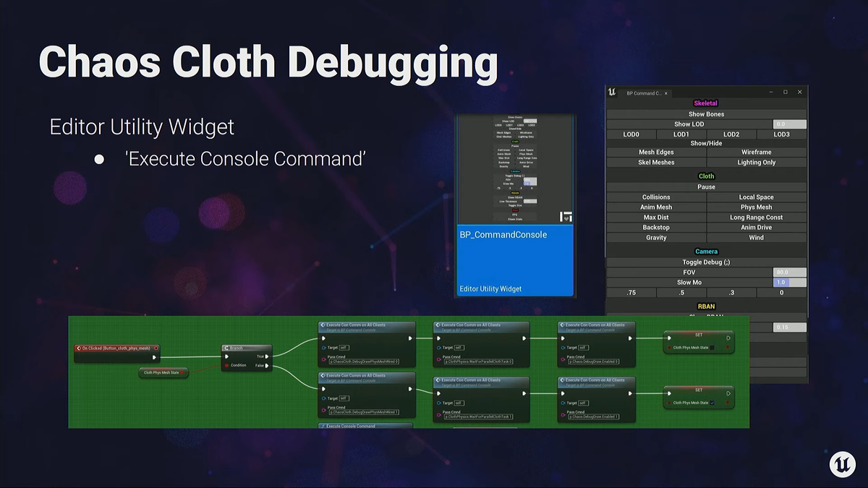Click the Branch node Condition input pin
This screenshot has height=488, width=868.
pos(226,366)
